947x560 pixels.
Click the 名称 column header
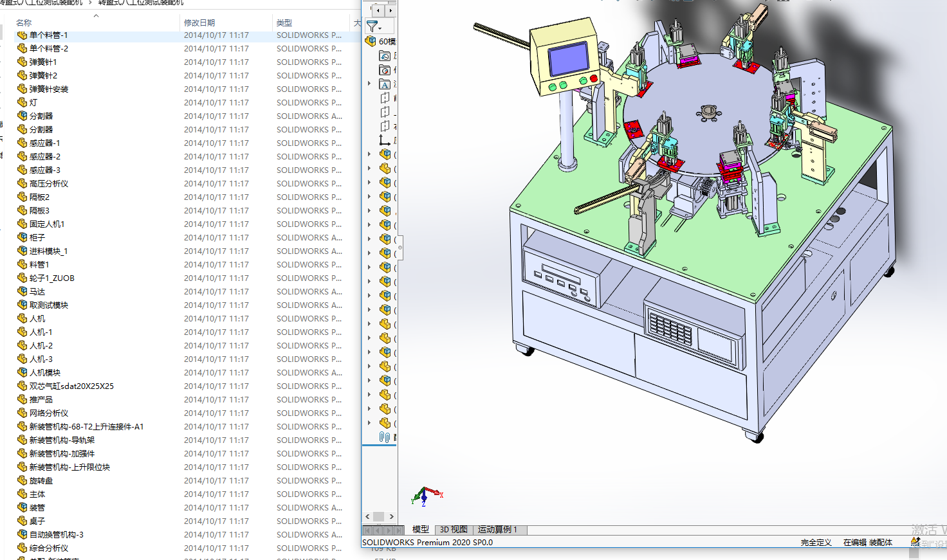tap(24, 23)
